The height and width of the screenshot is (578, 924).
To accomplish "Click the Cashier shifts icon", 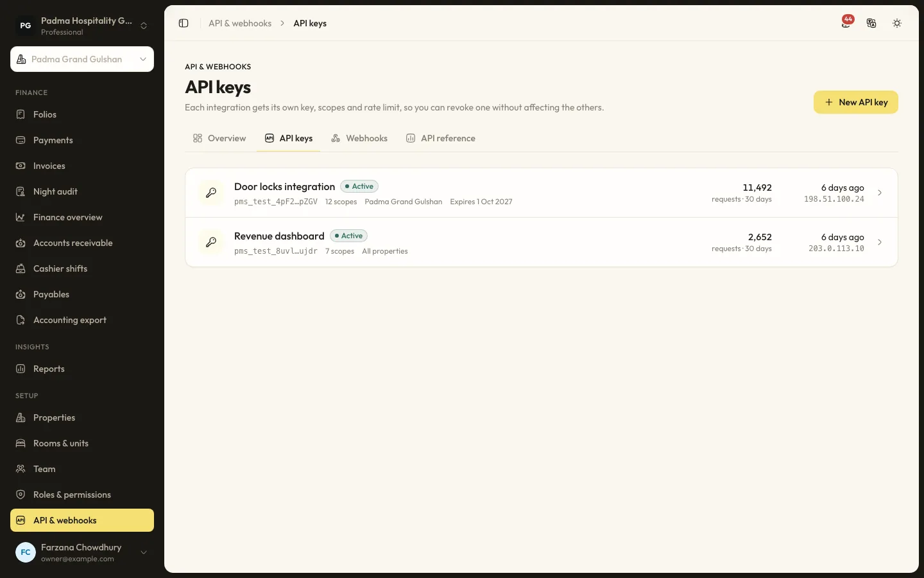I will click(x=21, y=268).
